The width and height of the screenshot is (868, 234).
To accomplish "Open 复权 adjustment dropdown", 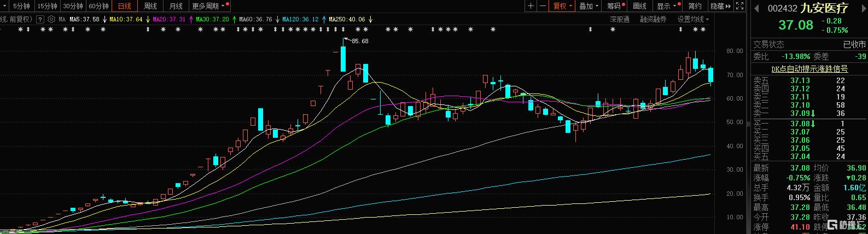I will coord(562,6).
